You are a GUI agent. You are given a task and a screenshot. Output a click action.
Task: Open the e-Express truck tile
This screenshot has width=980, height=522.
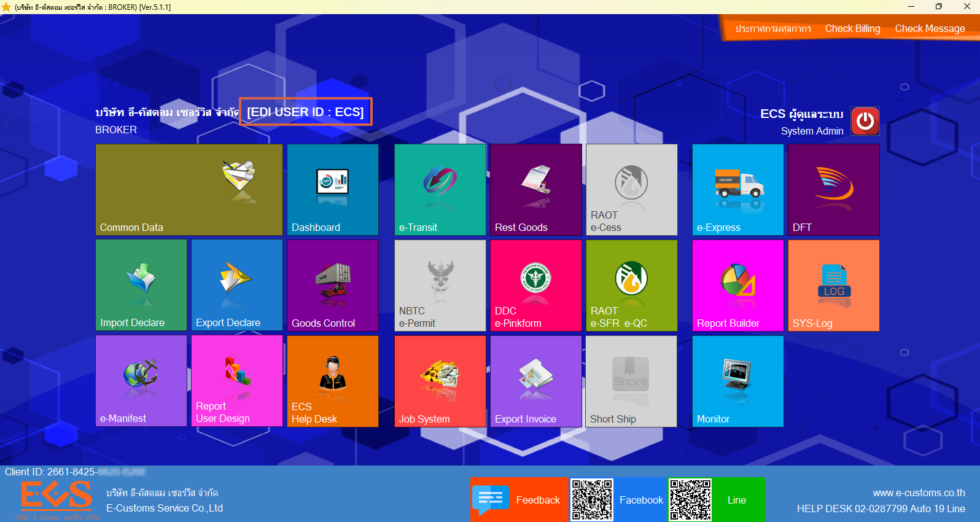(737, 189)
